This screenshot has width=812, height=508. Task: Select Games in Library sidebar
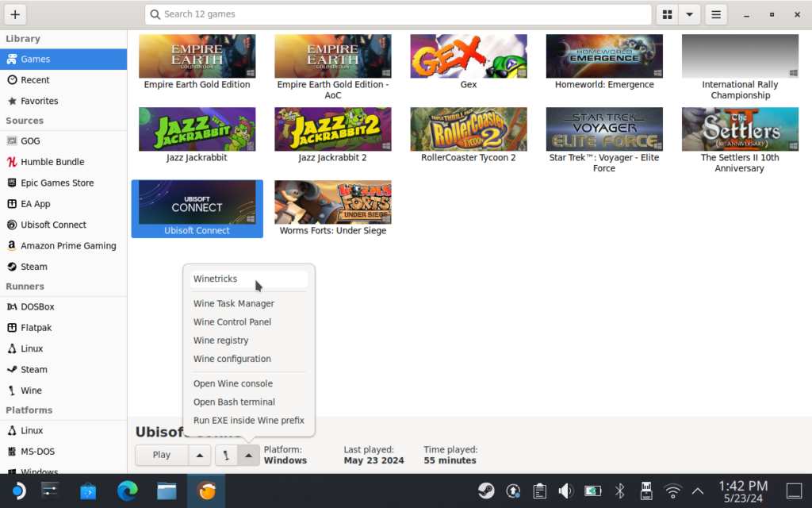tap(63, 59)
